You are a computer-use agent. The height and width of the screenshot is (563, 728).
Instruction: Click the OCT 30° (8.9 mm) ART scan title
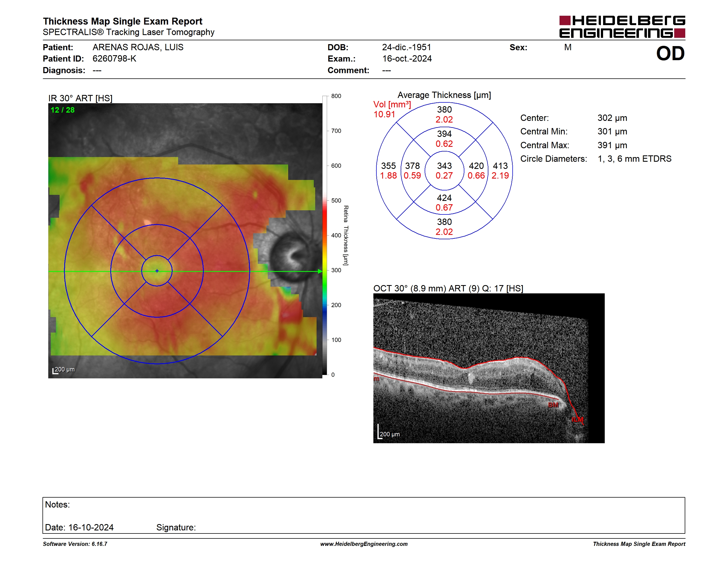pos(448,288)
